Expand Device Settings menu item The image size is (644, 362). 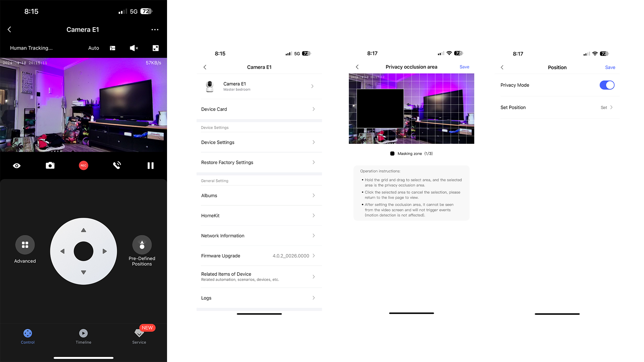pos(258,142)
